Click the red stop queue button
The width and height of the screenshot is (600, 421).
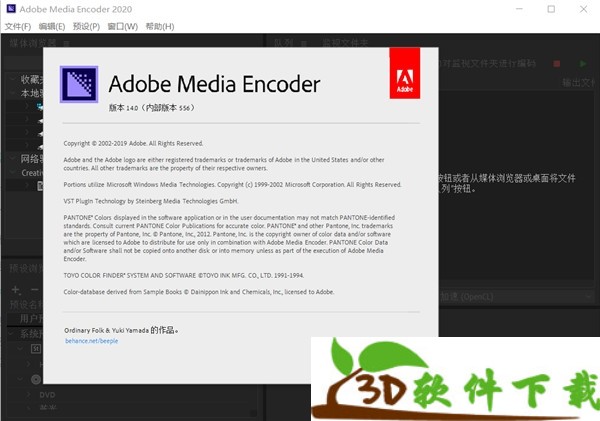click(x=557, y=64)
